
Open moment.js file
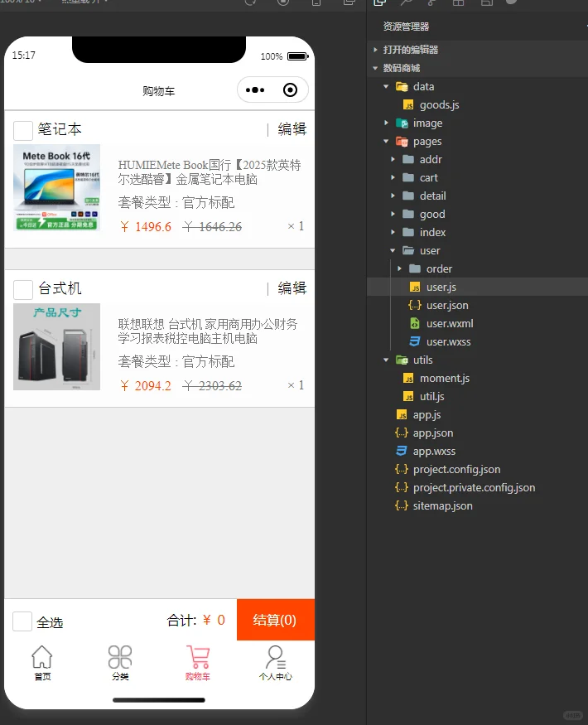(x=444, y=378)
